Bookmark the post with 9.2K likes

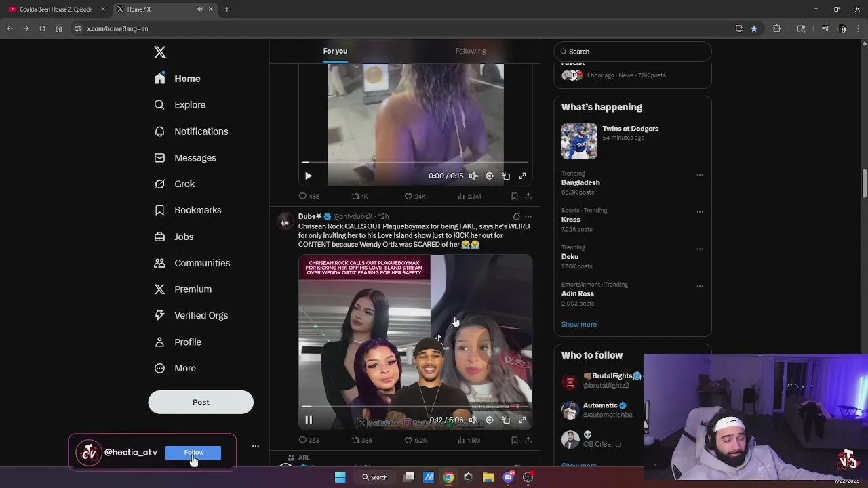click(515, 441)
